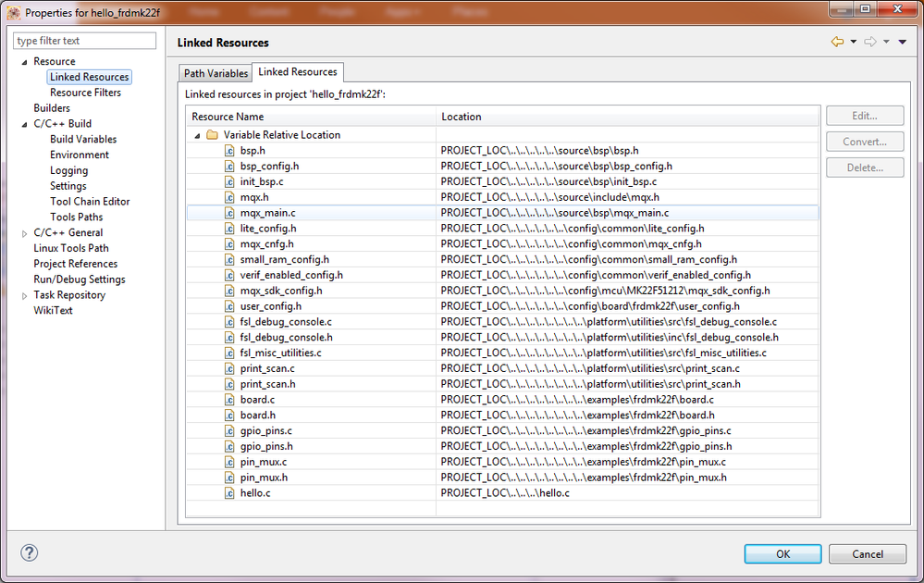This screenshot has width=924, height=583.
Task: Open the Environment settings page
Action: 80,155
